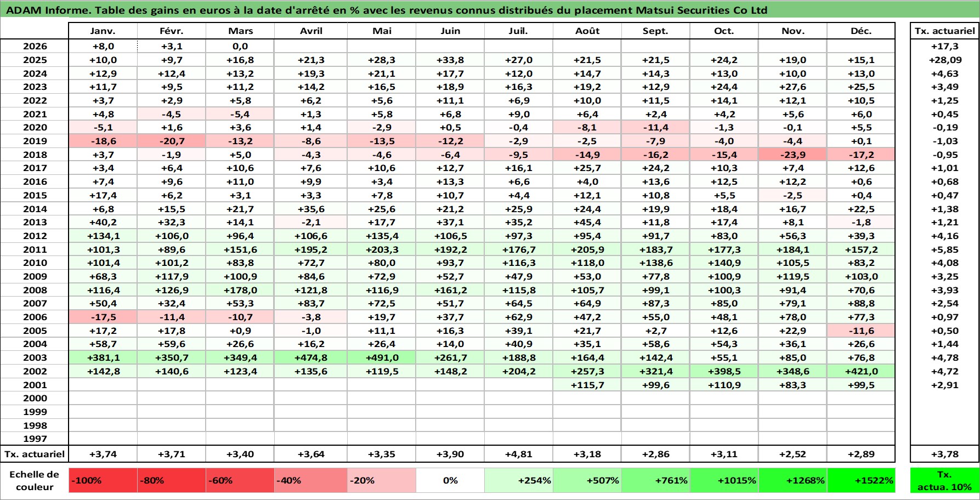Click the +421,0 cell in row 2002
The height and width of the screenshot is (500, 980).
pyautogui.click(x=861, y=371)
